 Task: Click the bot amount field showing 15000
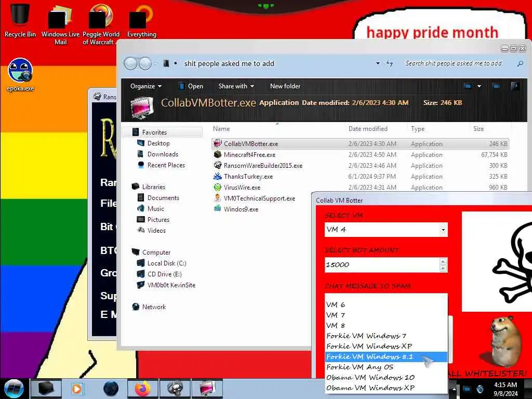(x=382, y=265)
